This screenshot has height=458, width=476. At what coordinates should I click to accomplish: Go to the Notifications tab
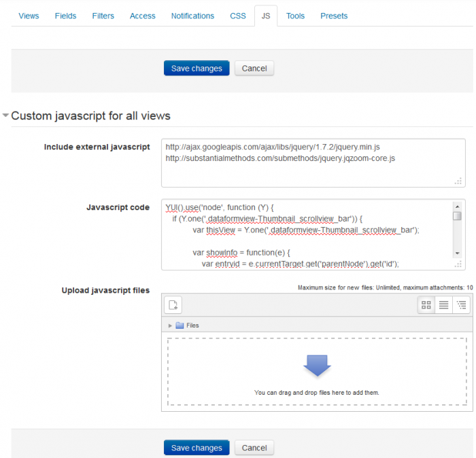pyautogui.click(x=192, y=16)
